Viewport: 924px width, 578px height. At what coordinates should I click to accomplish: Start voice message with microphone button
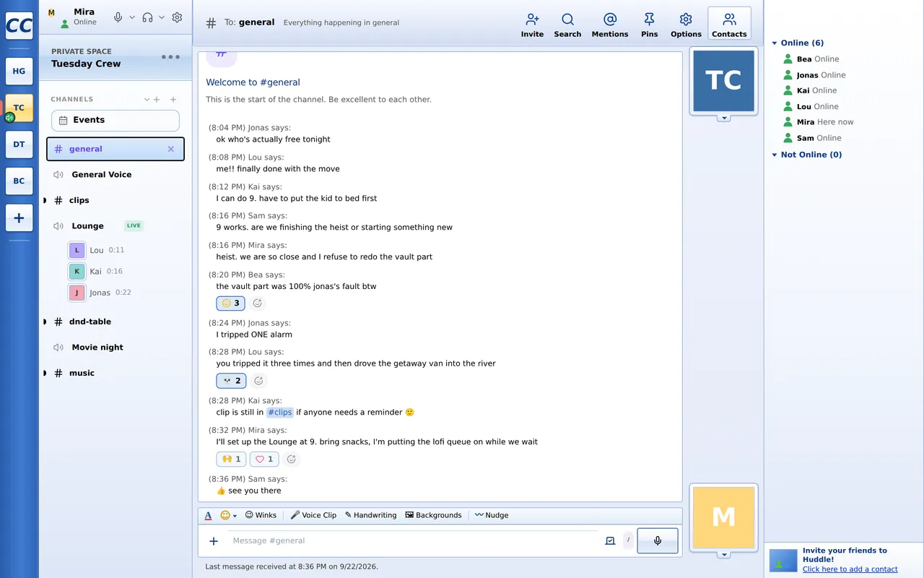658,540
